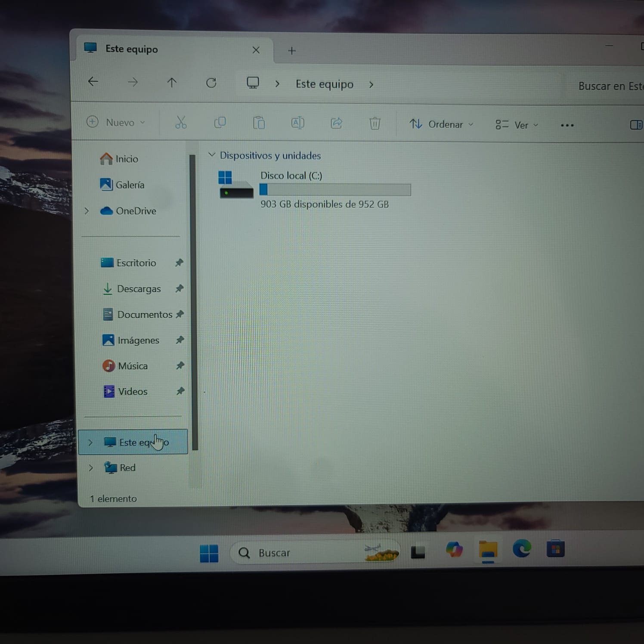Click pin icon next to Escritorio
The image size is (644, 644).
[x=179, y=263]
